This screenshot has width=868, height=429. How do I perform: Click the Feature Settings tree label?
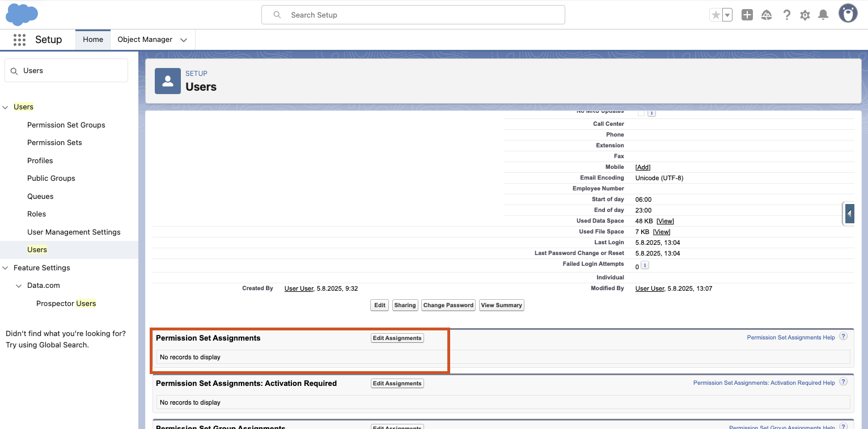tap(42, 268)
